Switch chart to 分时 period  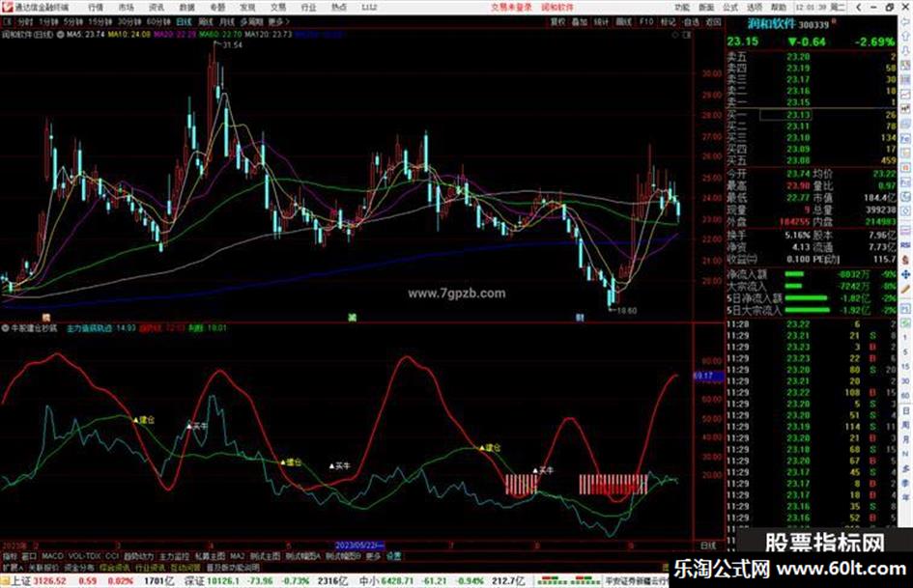click(24, 21)
